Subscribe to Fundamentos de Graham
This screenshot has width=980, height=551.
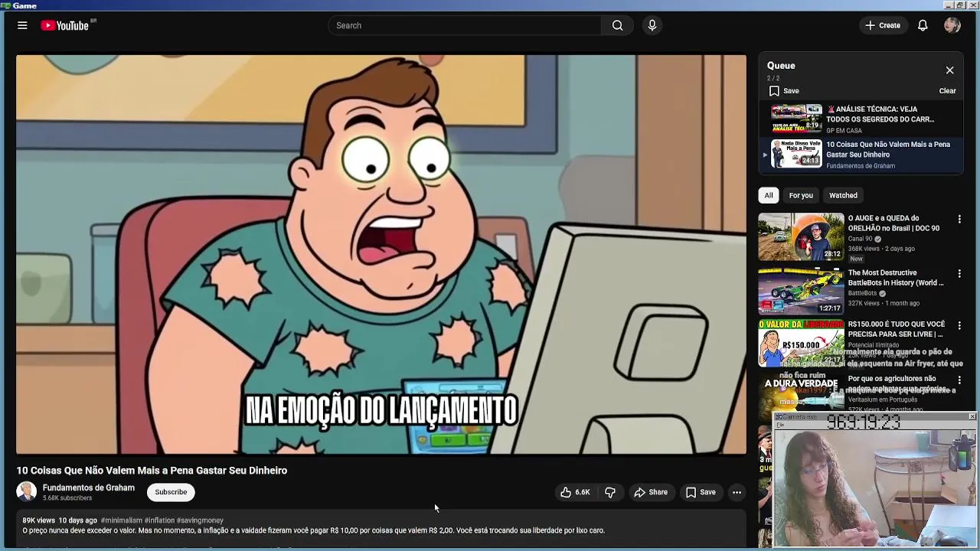pos(171,492)
